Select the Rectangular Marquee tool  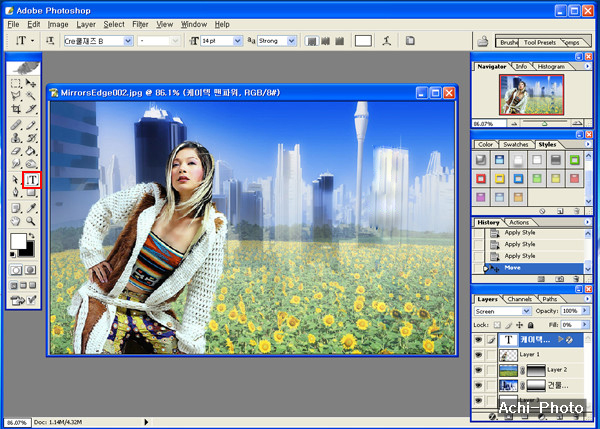click(x=17, y=84)
